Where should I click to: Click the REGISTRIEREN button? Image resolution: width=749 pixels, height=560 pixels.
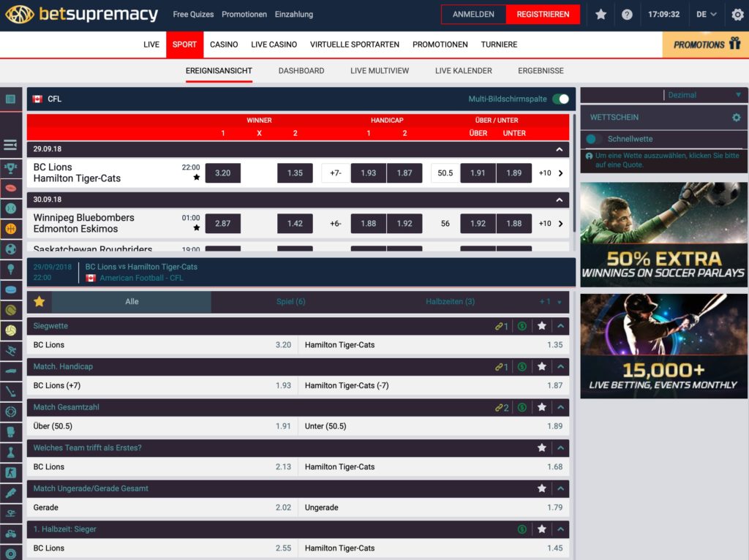(x=543, y=15)
